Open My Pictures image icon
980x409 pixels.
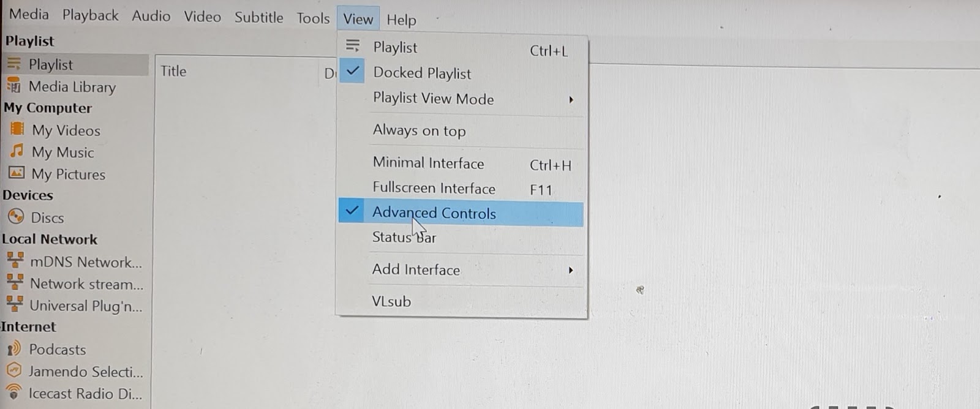[x=17, y=173]
